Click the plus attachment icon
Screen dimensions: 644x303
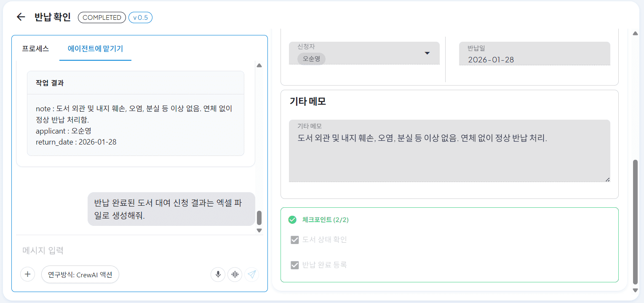pyautogui.click(x=28, y=274)
